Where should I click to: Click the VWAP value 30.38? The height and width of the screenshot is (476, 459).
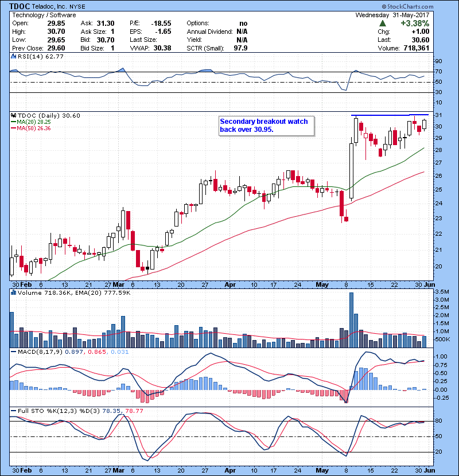point(162,48)
